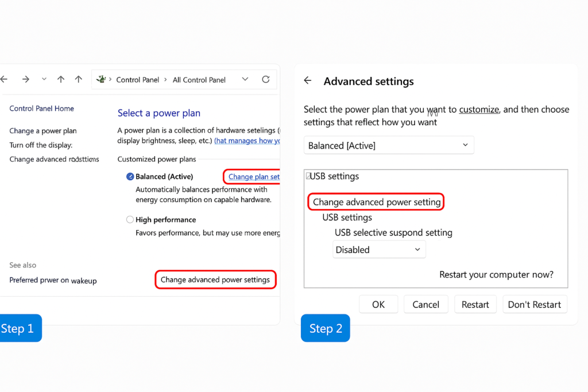This screenshot has height=392, width=588.
Task: Click Change advanced power settings
Action: click(215, 280)
